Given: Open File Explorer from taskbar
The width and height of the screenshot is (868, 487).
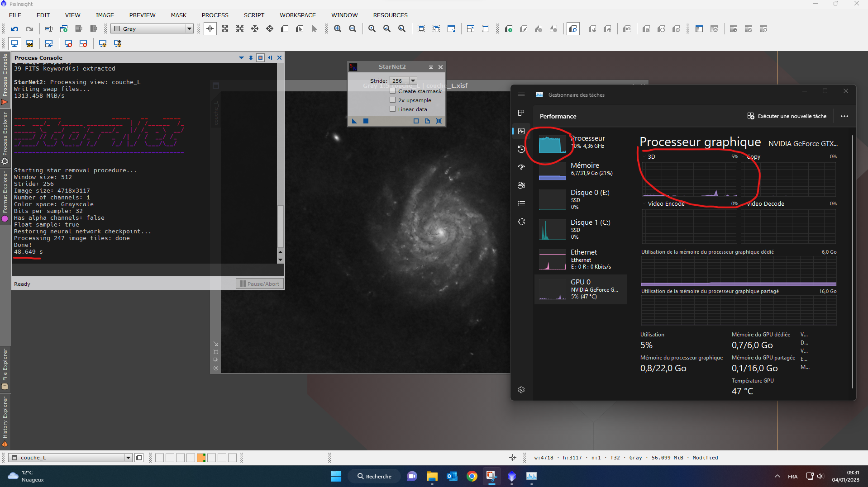Looking at the screenshot, I should pos(432,476).
